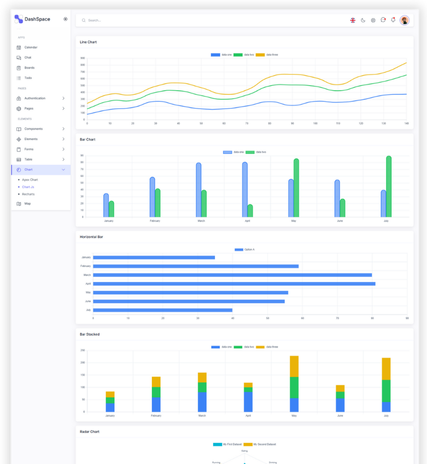The width and height of the screenshot is (427, 464).
Task: Click the Todo list icon in sidebar
Action: tap(19, 78)
